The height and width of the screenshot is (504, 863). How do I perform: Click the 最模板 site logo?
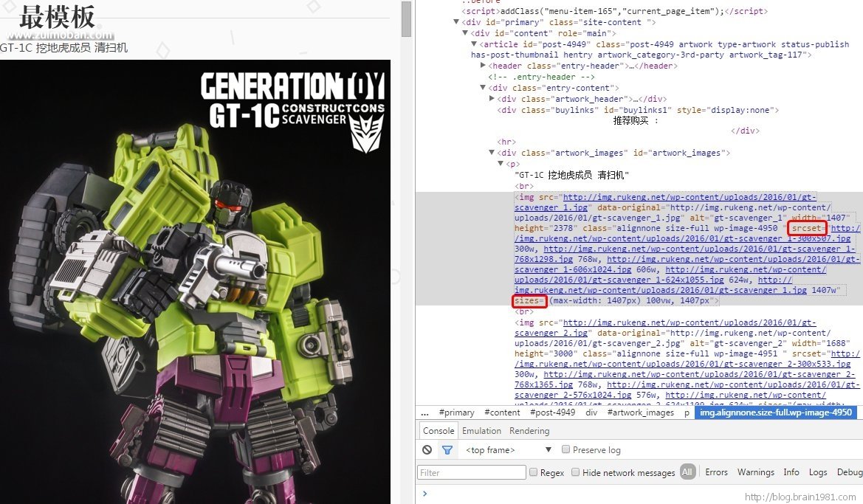click(58, 18)
